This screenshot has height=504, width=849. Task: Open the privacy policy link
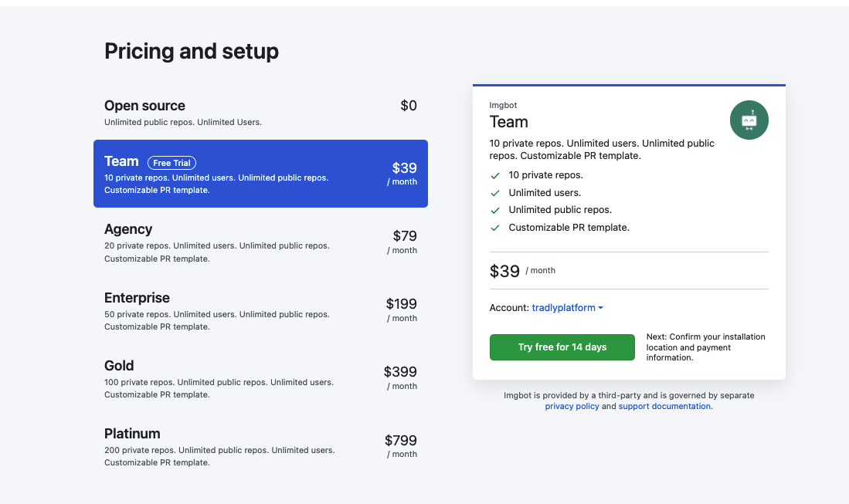pos(572,405)
